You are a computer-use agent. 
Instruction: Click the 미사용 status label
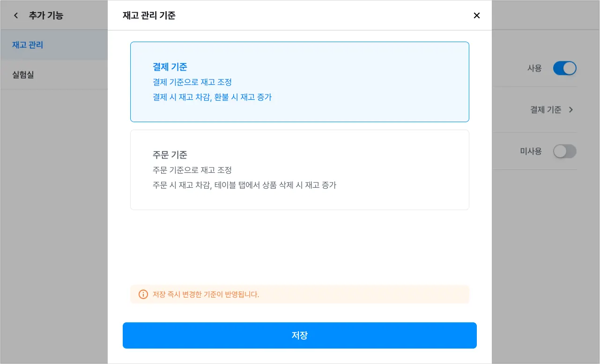[x=531, y=151]
